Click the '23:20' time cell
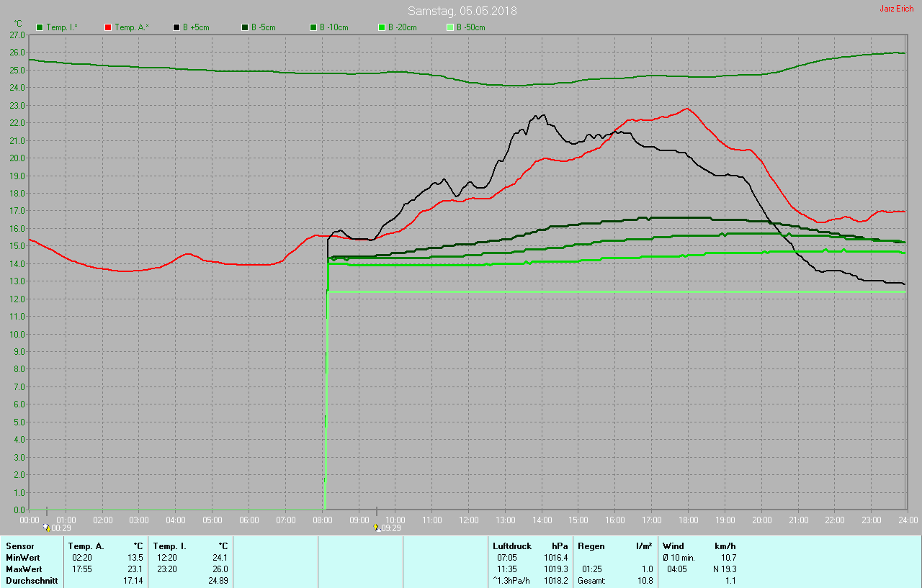The height and width of the screenshot is (588, 922). point(167,569)
